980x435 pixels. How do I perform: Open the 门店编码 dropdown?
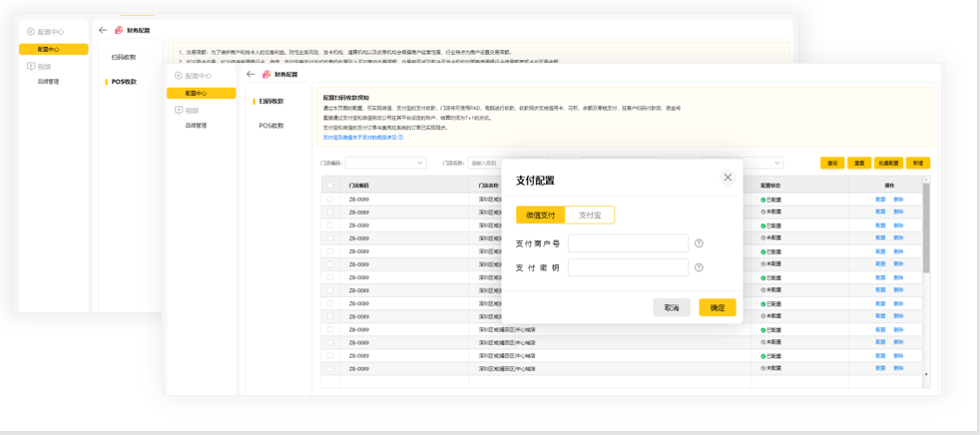(x=385, y=164)
